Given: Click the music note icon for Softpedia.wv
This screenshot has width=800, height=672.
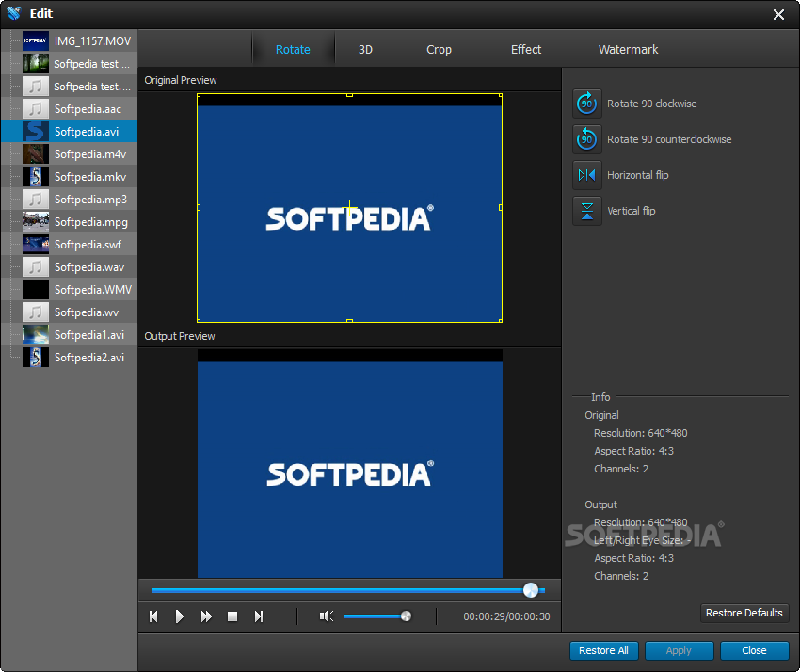Looking at the screenshot, I should pyautogui.click(x=36, y=312).
